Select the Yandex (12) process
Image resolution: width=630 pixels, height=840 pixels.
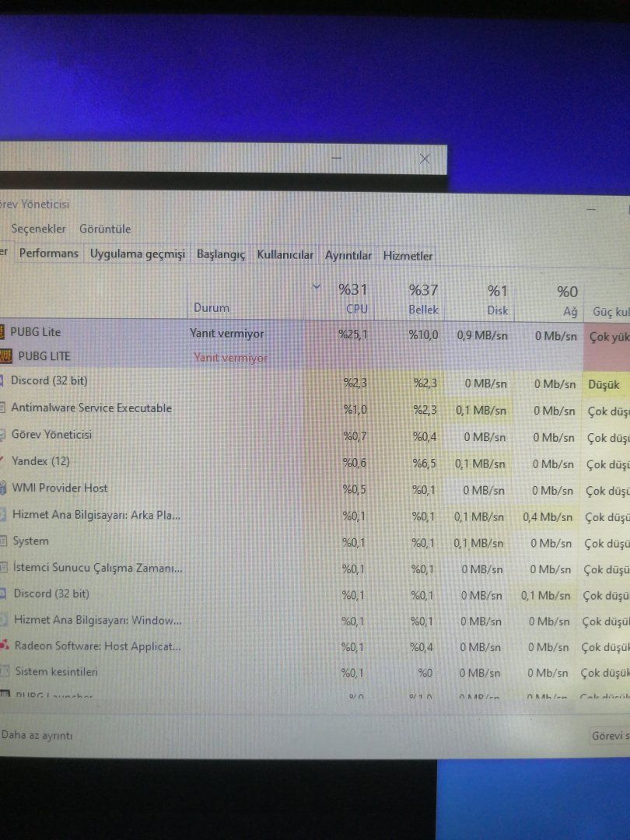click(315, 462)
